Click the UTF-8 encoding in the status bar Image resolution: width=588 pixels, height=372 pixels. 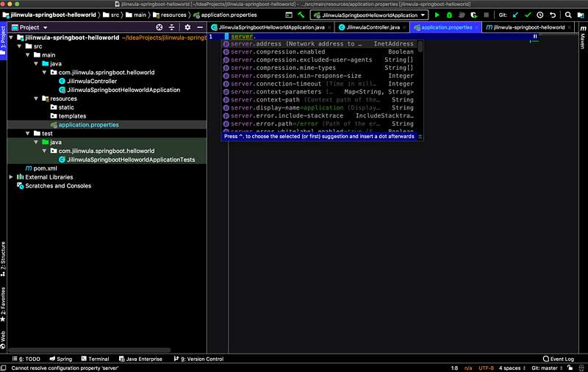coord(486,368)
